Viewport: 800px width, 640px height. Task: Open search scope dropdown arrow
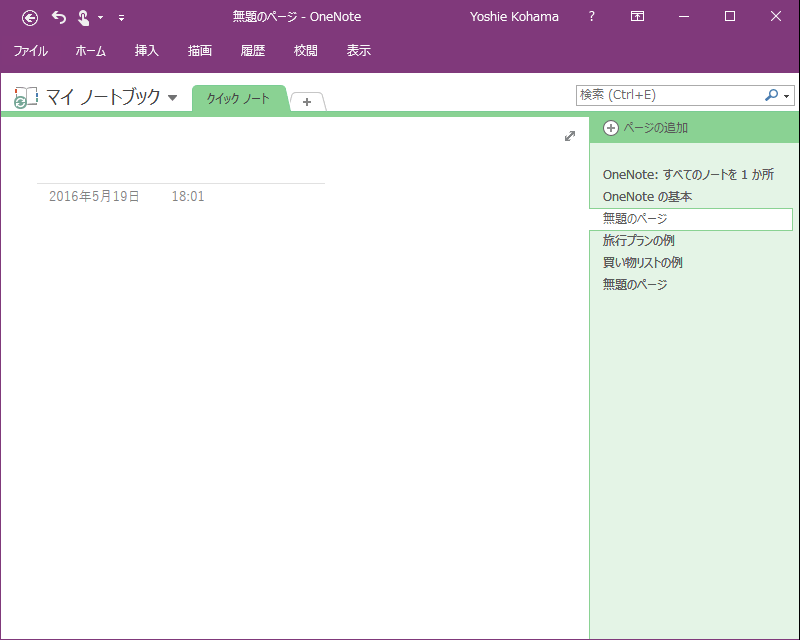point(787,96)
